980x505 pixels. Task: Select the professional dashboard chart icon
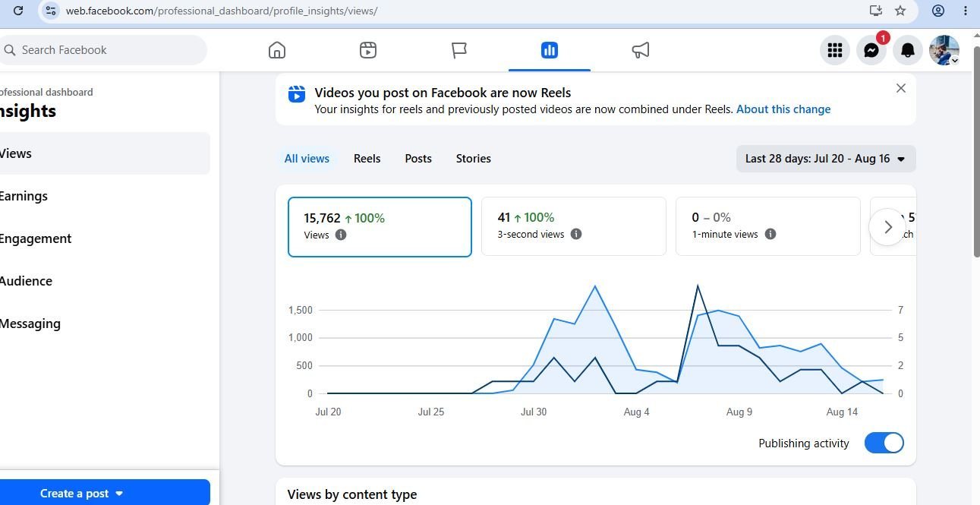[x=550, y=50]
